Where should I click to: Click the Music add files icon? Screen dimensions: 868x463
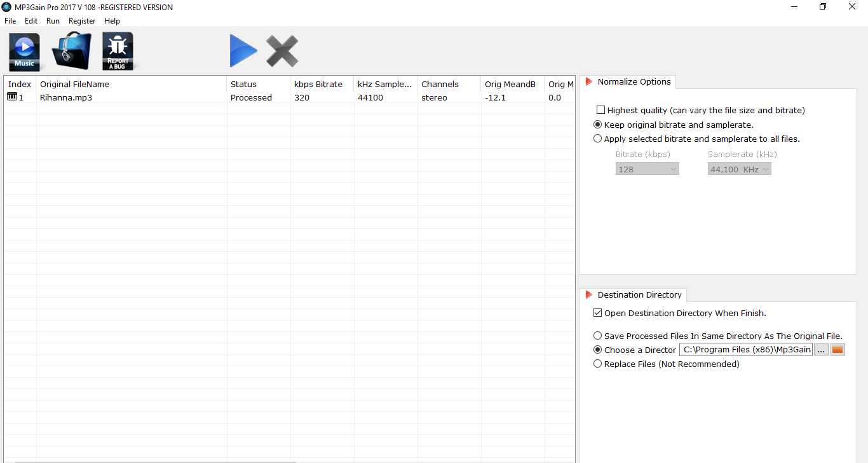(24, 52)
